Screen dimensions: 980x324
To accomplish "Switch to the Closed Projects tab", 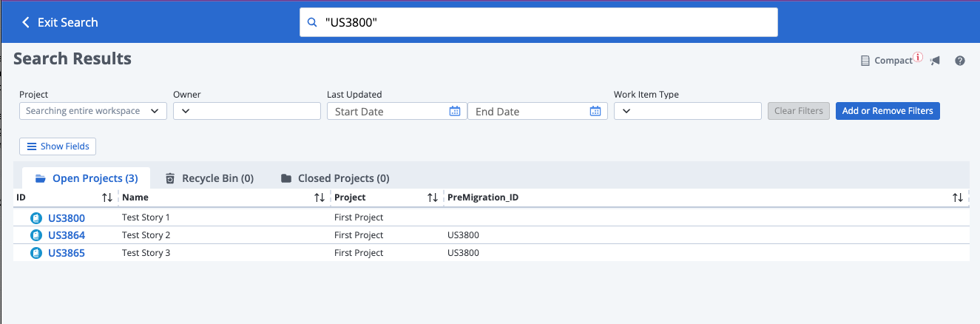I will (335, 178).
